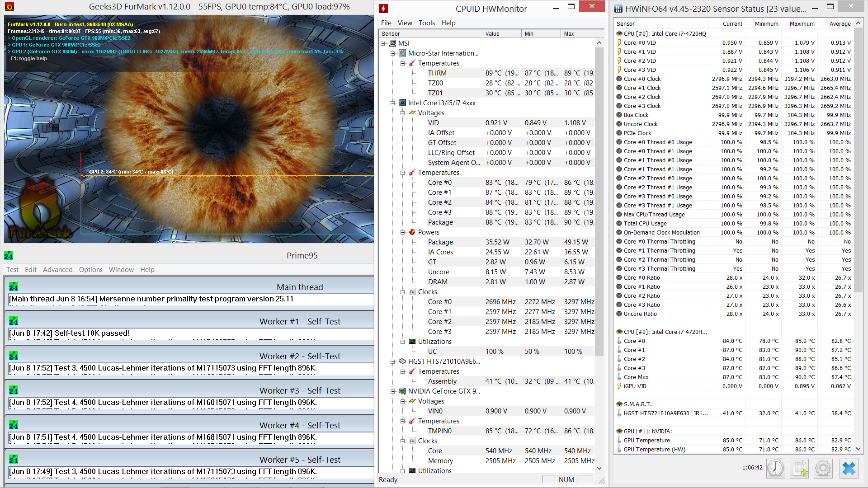Open the View menu in HWMonitor
868x488 pixels.
[405, 23]
